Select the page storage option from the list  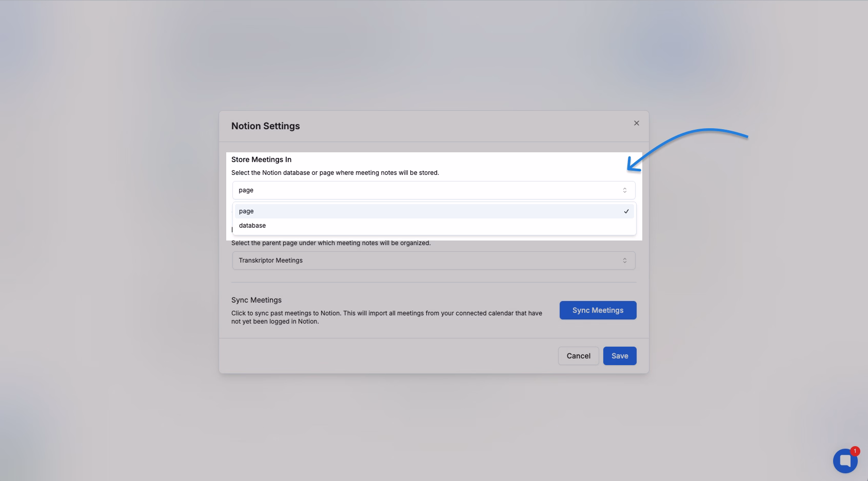[246, 211]
